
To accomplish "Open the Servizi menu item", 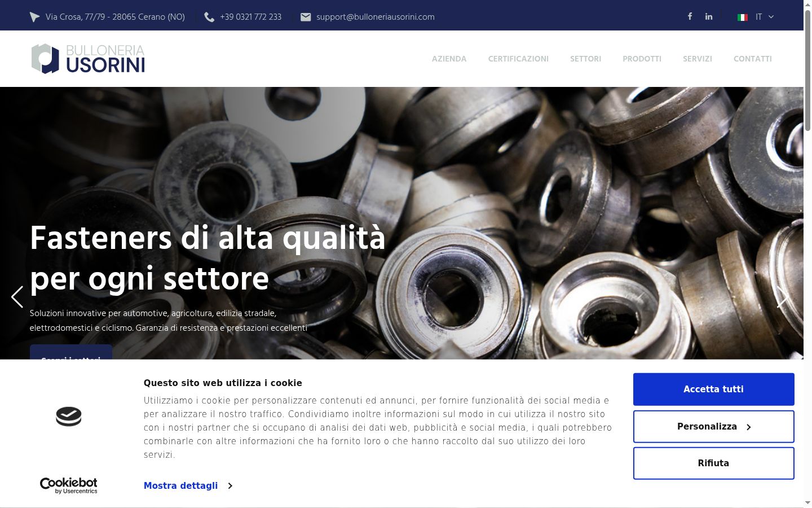I will click(697, 59).
